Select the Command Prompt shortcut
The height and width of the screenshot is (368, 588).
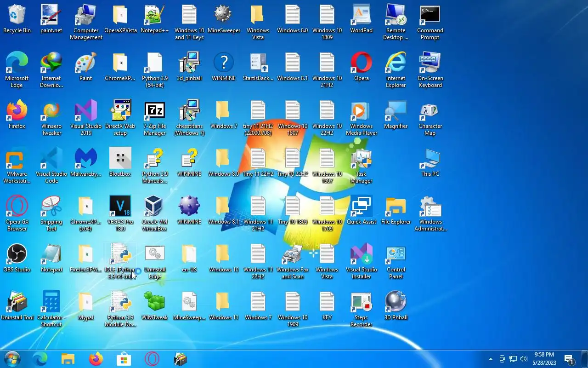click(x=430, y=23)
